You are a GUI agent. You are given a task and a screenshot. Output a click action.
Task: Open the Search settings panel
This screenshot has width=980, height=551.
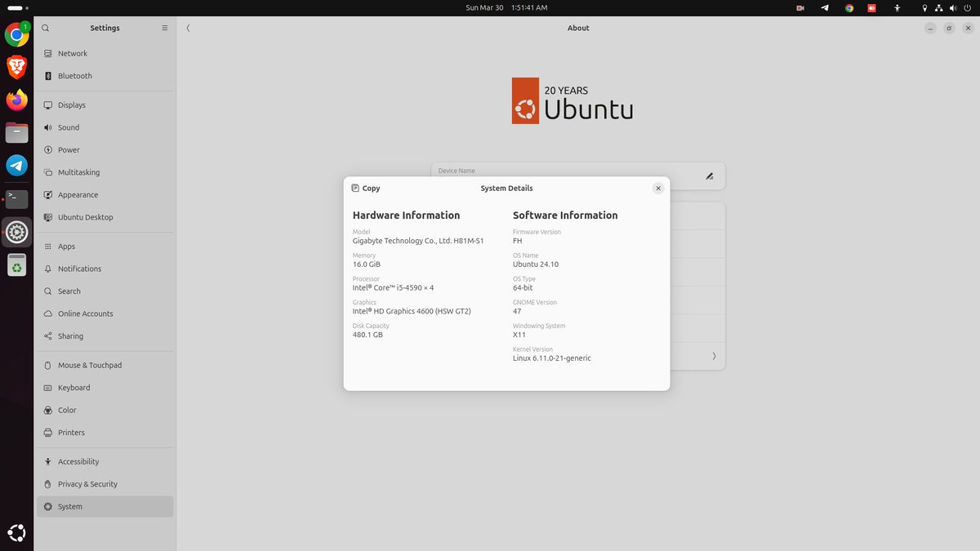click(105, 291)
